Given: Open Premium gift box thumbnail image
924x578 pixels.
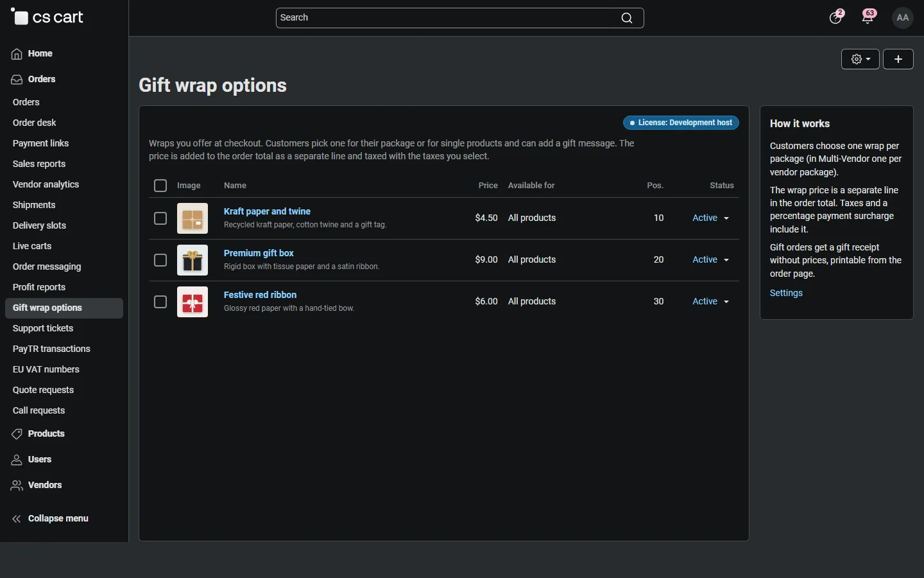Looking at the screenshot, I should point(193,260).
